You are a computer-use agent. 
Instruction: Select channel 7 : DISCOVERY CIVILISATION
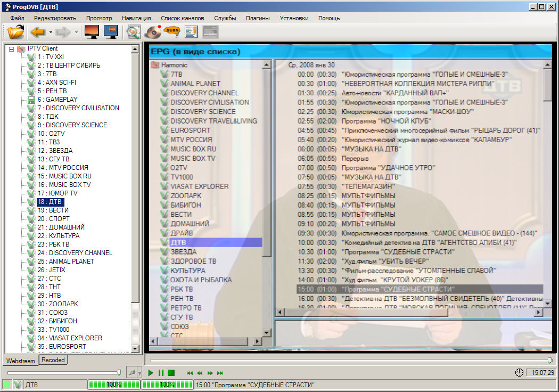pos(78,108)
